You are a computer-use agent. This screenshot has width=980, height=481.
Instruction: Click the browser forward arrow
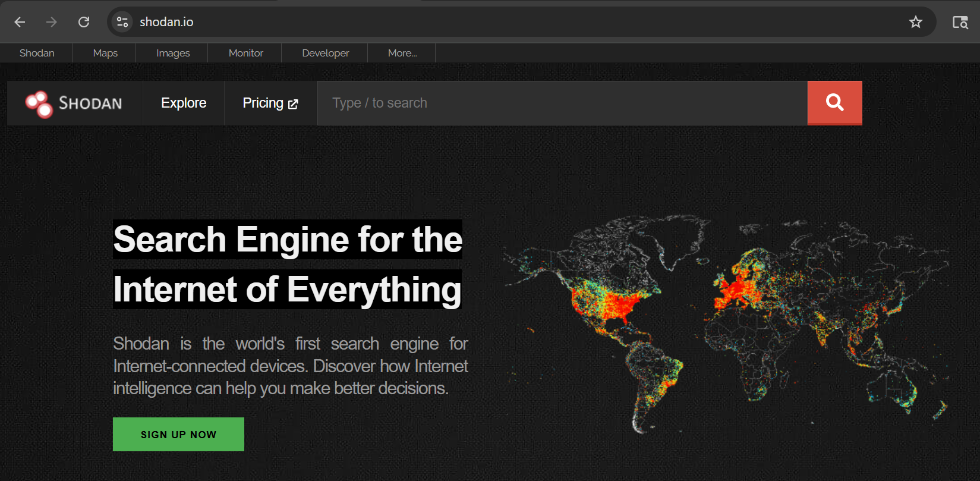click(x=52, y=22)
